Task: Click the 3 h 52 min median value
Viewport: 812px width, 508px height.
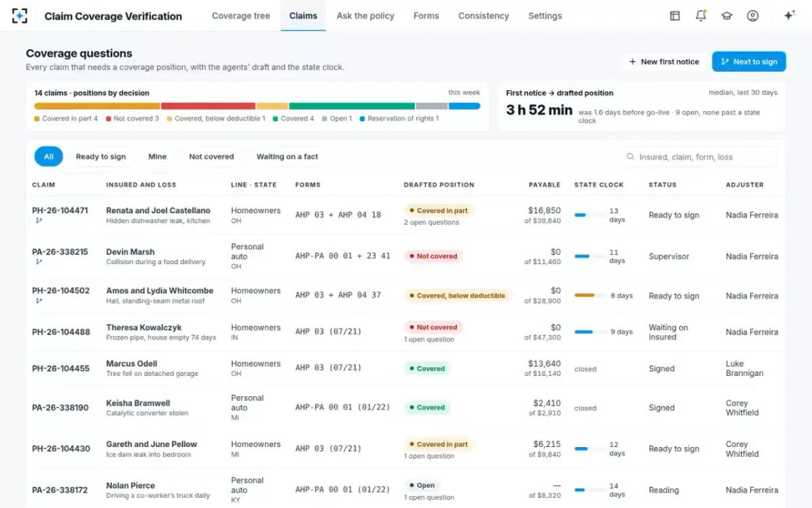Action: tap(539, 110)
